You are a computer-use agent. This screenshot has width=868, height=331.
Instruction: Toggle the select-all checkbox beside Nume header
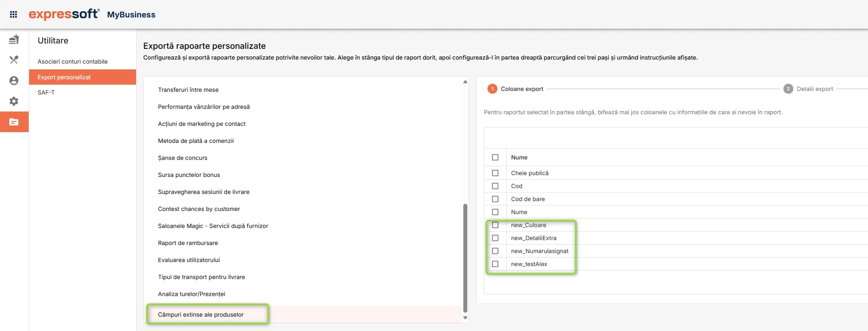pos(495,157)
